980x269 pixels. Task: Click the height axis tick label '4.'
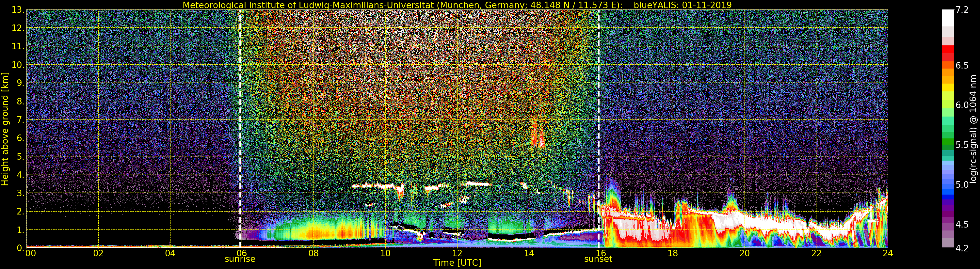point(21,175)
